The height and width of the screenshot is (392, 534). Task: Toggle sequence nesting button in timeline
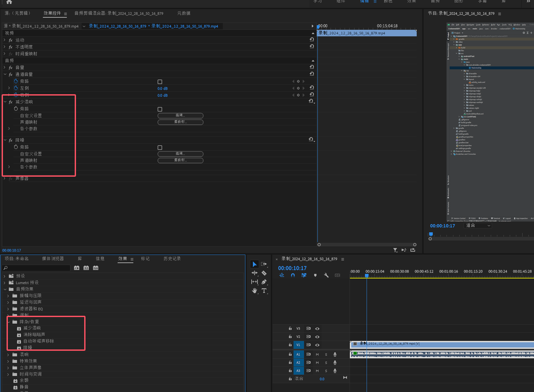(x=282, y=275)
